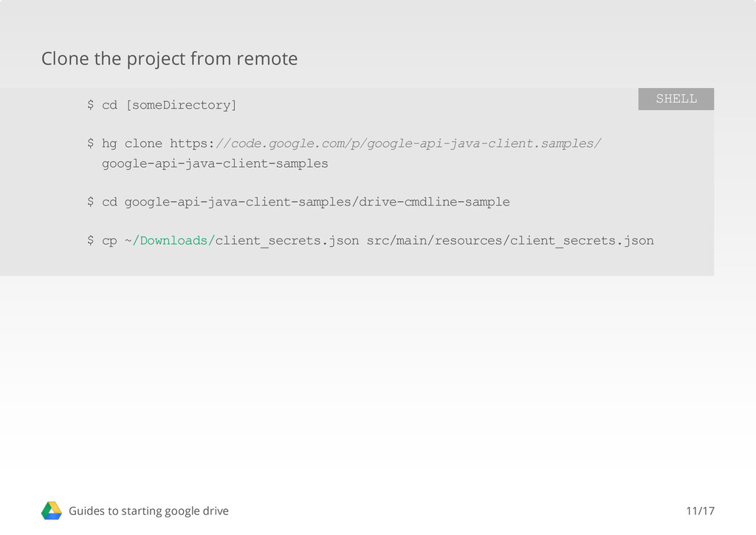Click the dollar prompt before "cd google-api-java-client-samples"
Screen dimensions: 756x535
(90, 202)
